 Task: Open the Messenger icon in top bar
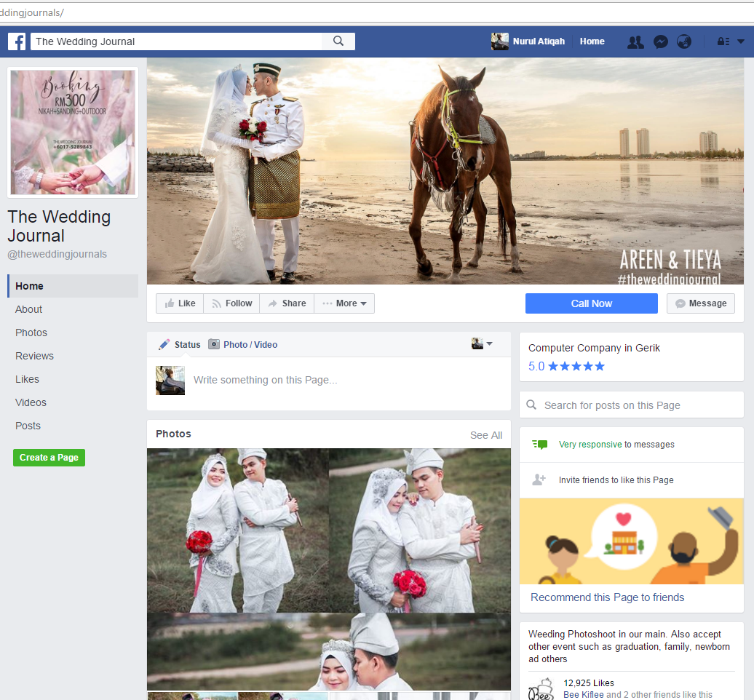660,42
